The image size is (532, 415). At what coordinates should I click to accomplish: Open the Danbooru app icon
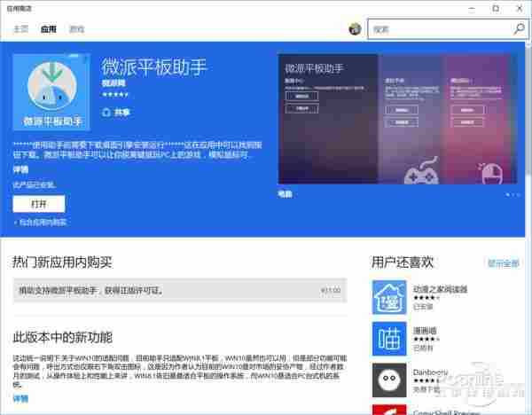[x=388, y=380]
